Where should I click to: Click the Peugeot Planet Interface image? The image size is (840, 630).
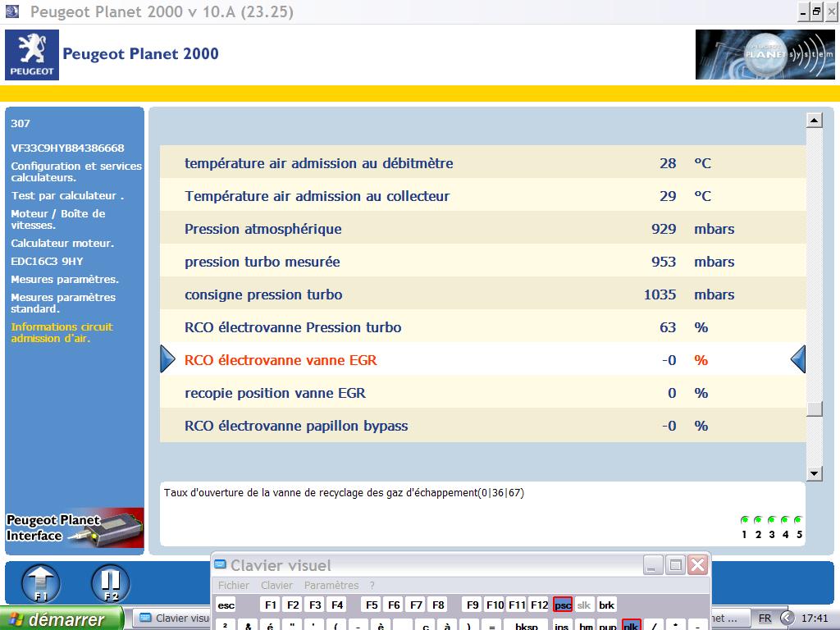75,527
